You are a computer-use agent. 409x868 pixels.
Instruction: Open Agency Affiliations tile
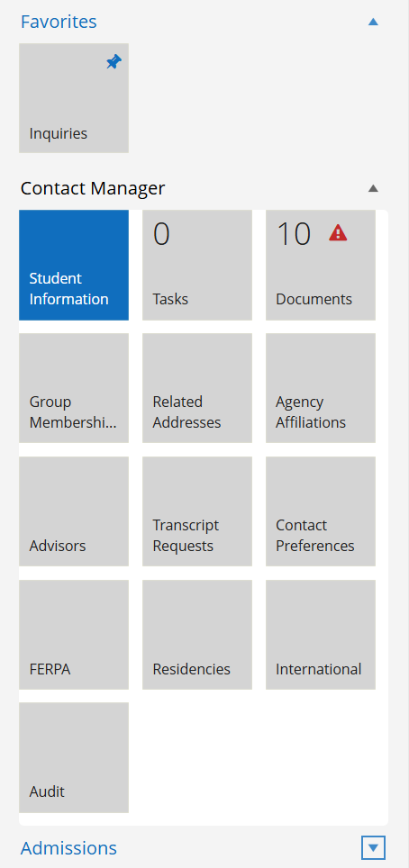321,388
